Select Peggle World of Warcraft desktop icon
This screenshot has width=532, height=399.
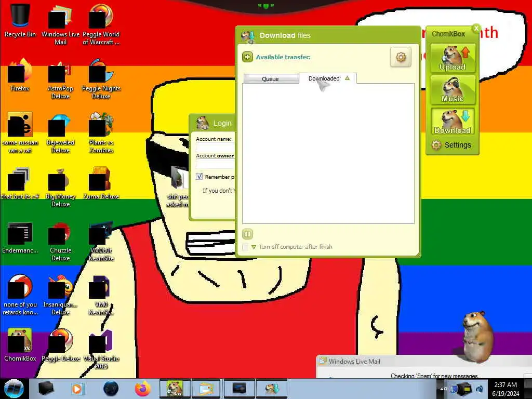(x=101, y=24)
